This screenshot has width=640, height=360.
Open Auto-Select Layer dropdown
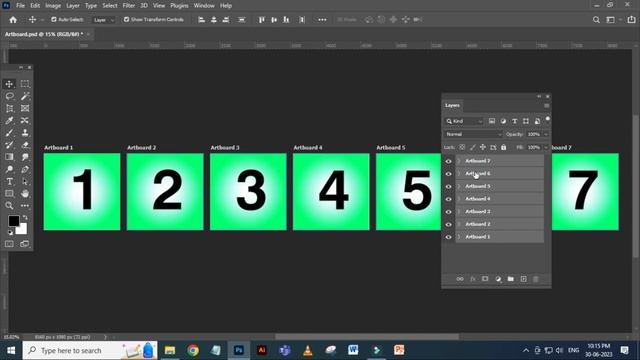point(104,20)
